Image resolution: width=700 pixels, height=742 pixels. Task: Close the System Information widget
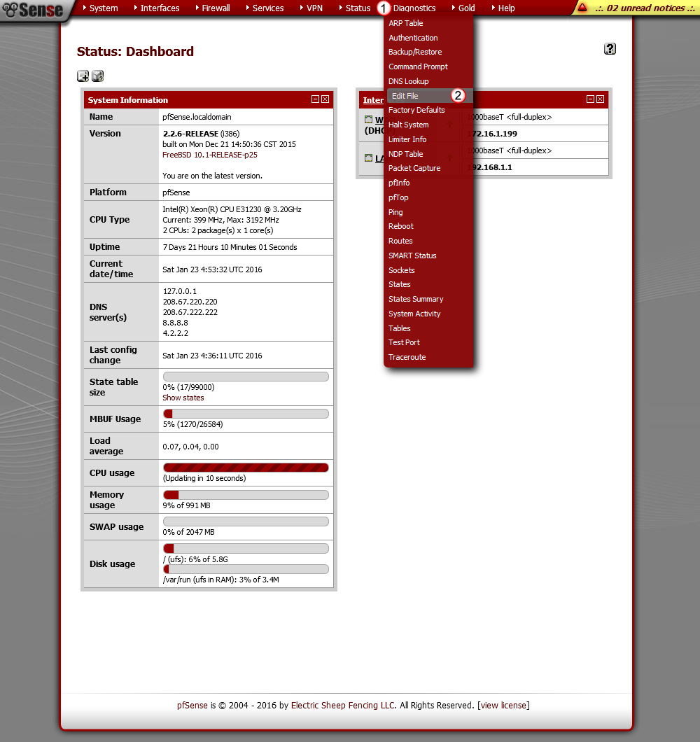(325, 99)
